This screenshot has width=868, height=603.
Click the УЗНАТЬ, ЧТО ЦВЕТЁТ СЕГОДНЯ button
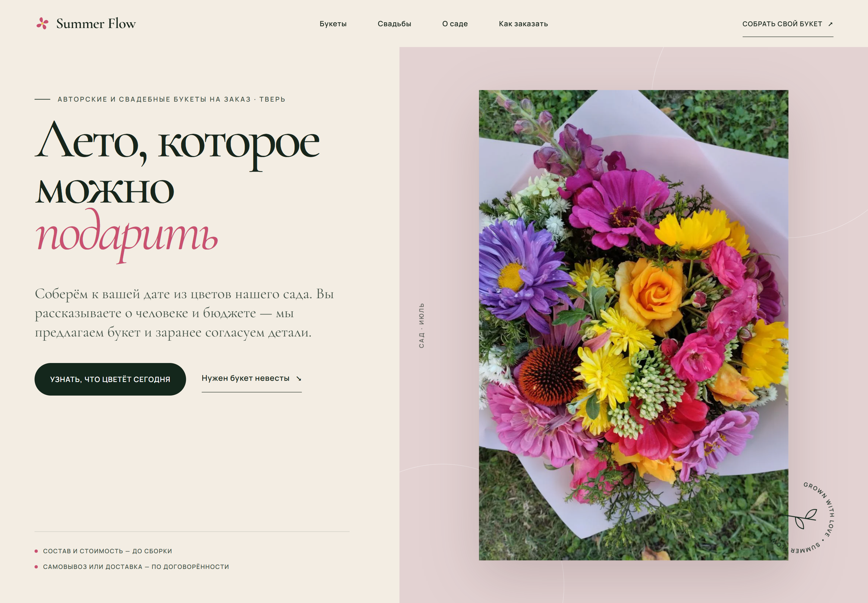(x=110, y=379)
